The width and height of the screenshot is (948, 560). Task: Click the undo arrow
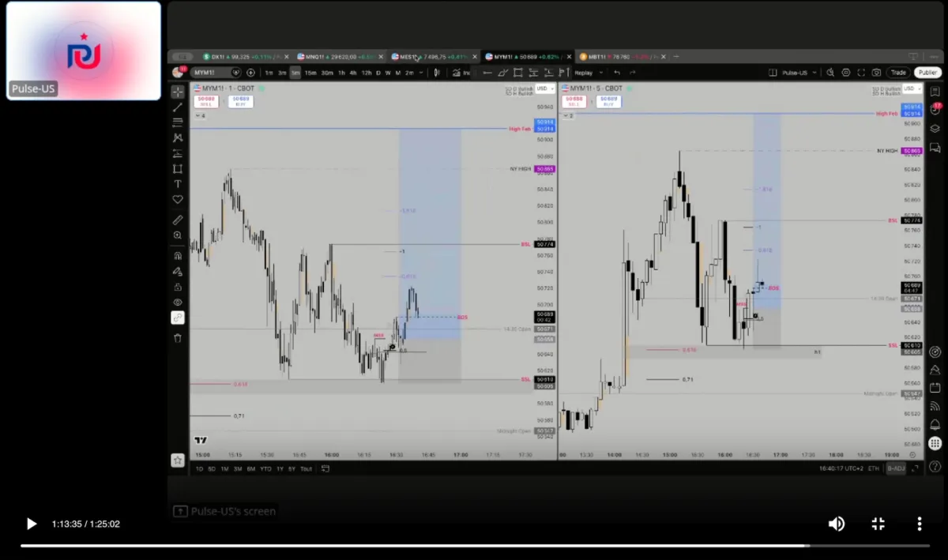pyautogui.click(x=617, y=73)
